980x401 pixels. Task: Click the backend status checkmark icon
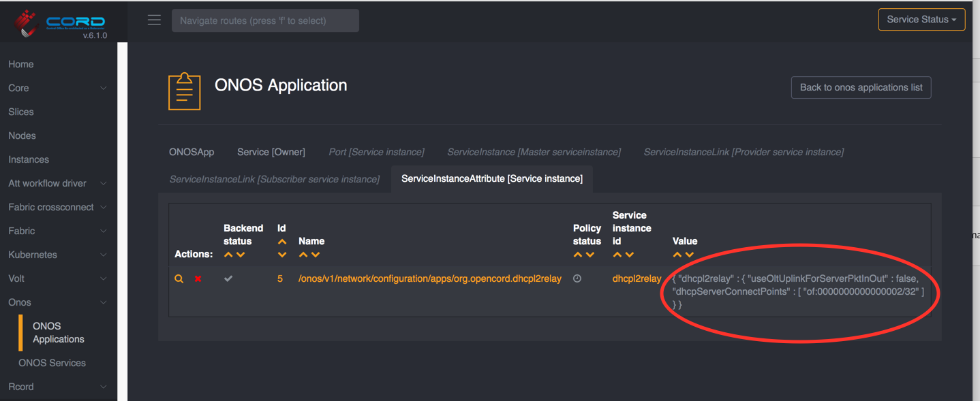click(x=228, y=278)
